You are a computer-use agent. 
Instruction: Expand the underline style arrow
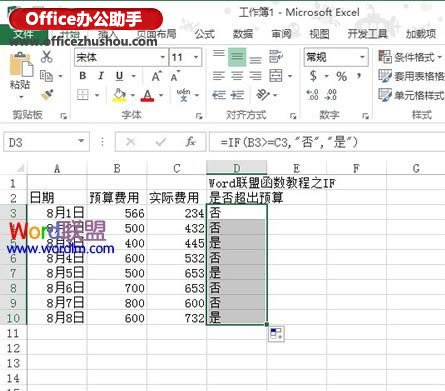point(133,76)
